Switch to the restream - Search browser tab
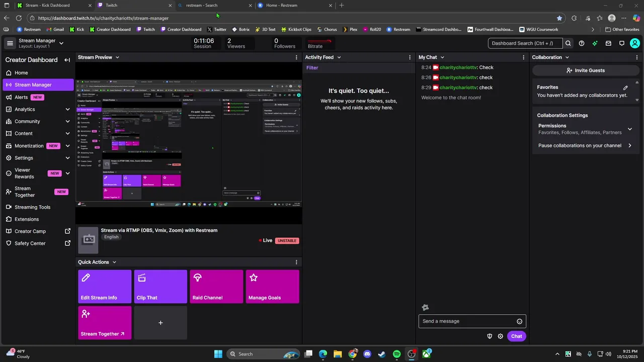 point(215,6)
